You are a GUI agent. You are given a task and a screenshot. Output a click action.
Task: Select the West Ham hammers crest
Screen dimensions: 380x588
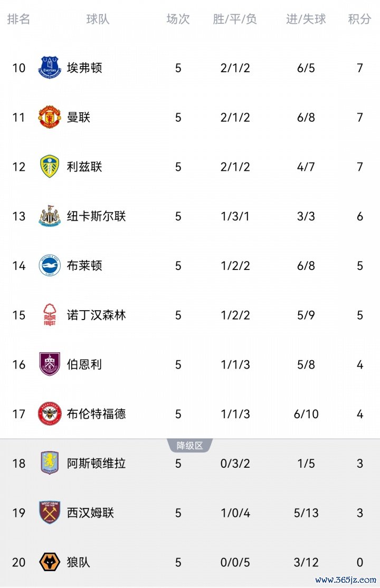[50, 513]
